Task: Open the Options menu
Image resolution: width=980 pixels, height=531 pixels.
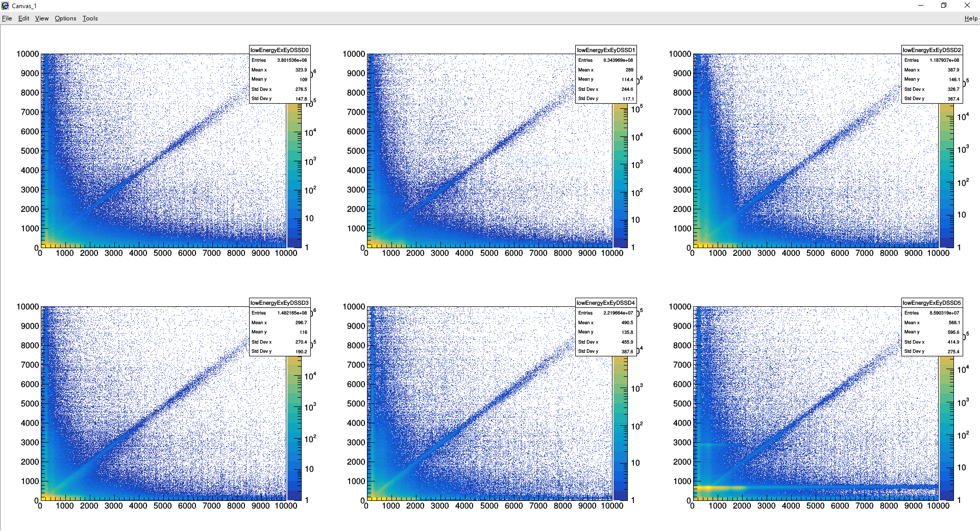Action: click(65, 18)
